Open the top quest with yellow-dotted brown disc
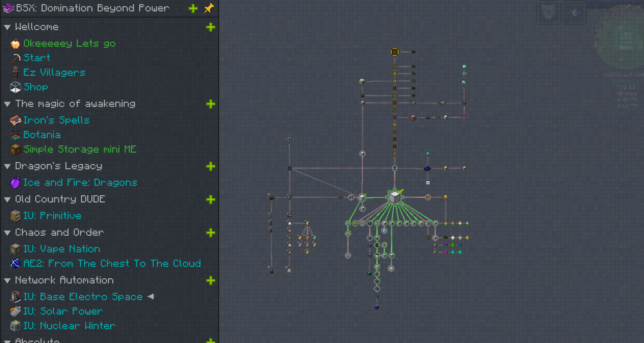Image resolution: width=644 pixels, height=343 pixels. [395, 52]
